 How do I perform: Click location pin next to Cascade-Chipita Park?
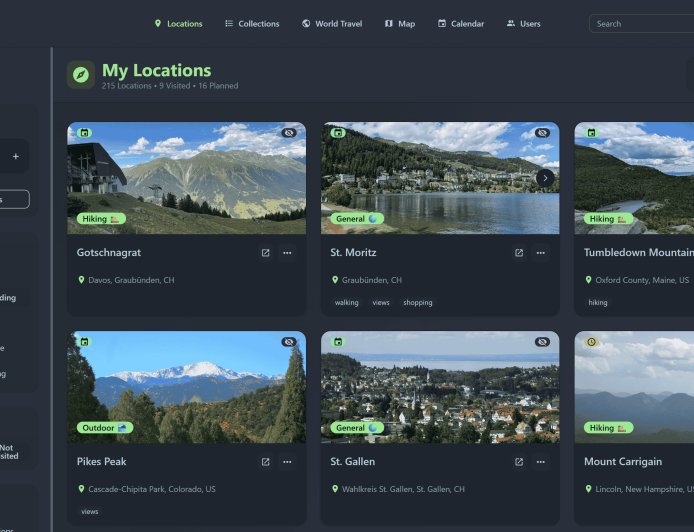point(81,489)
